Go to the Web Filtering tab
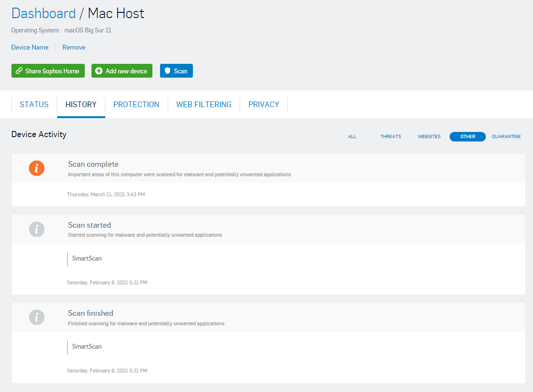This screenshot has width=533, height=392. pos(204,104)
